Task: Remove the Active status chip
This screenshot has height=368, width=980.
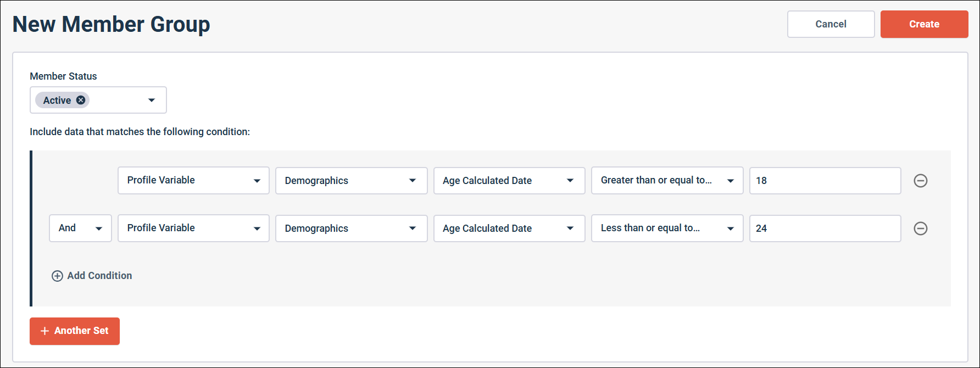Action: [x=81, y=100]
